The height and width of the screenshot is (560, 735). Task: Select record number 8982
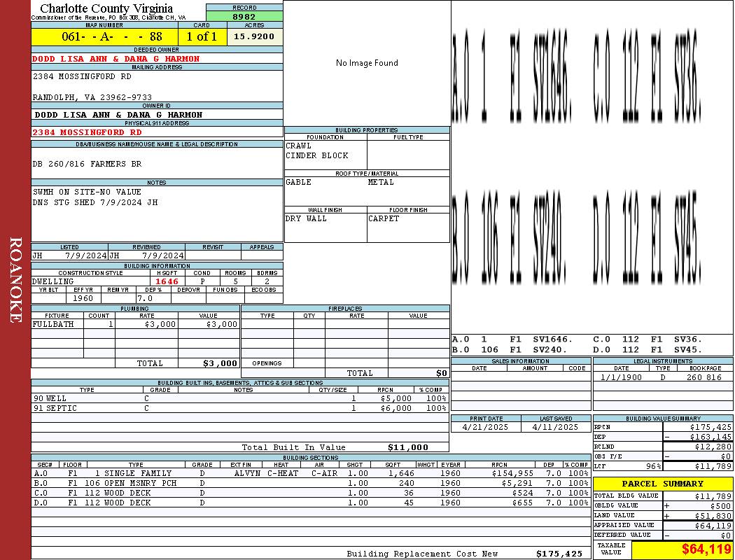point(244,16)
